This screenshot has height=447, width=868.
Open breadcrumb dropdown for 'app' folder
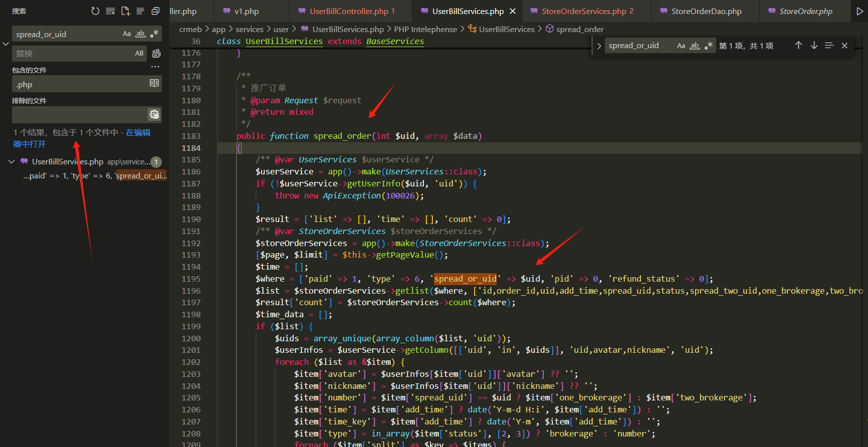click(x=219, y=29)
